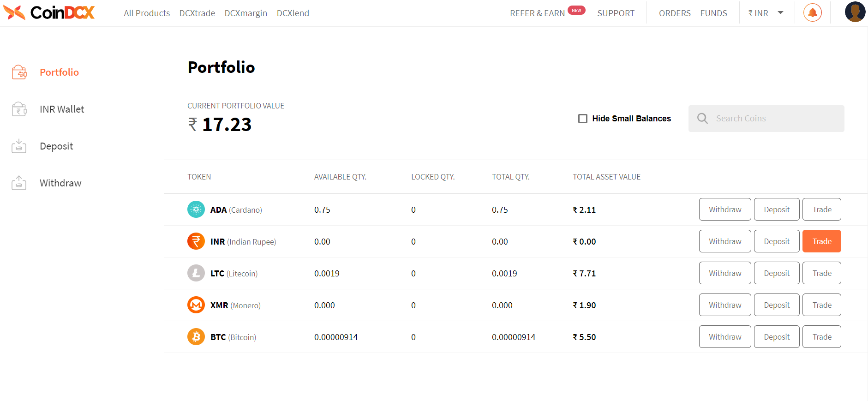Click the Indian Rupee coin icon
The image size is (868, 401).
tap(196, 241)
